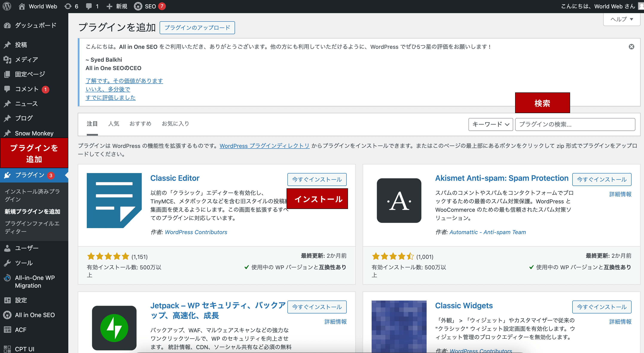Open Jetpack 詳細情報 link
The width and height of the screenshot is (644, 353).
(x=336, y=322)
